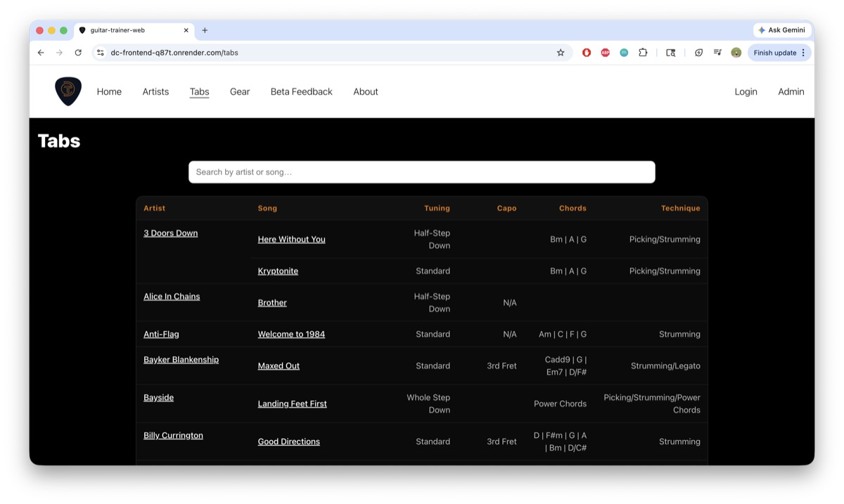Screen dimensions: 844x504
Task: Click the guitar pick site logo
Action: point(68,91)
